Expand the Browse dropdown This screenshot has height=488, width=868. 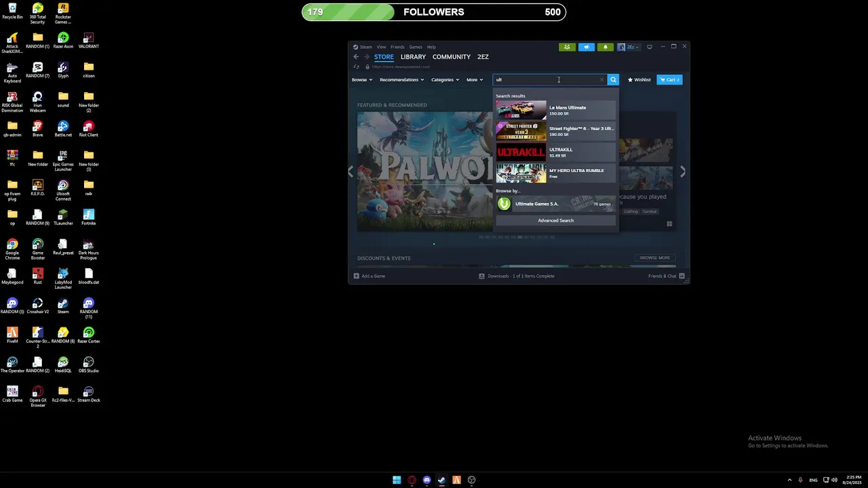coord(362,79)
